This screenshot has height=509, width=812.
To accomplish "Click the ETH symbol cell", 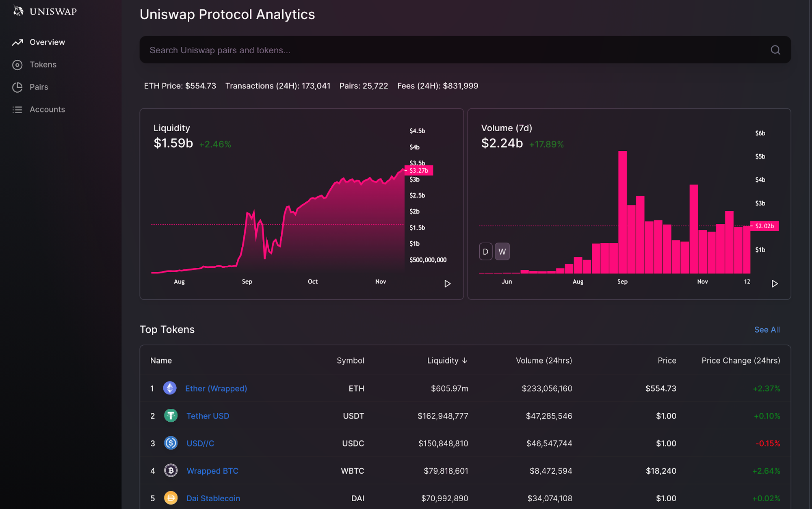I will [356, 389].
